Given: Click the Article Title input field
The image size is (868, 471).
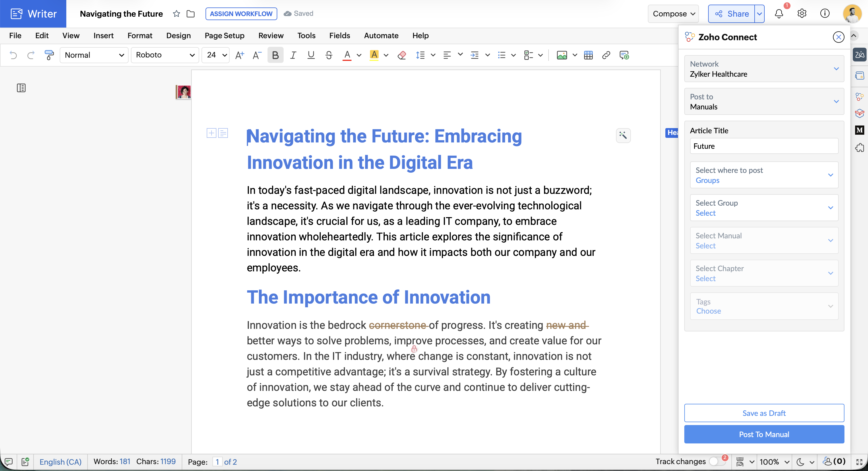Looking at the screenshot, I should [x=764, y=146].
